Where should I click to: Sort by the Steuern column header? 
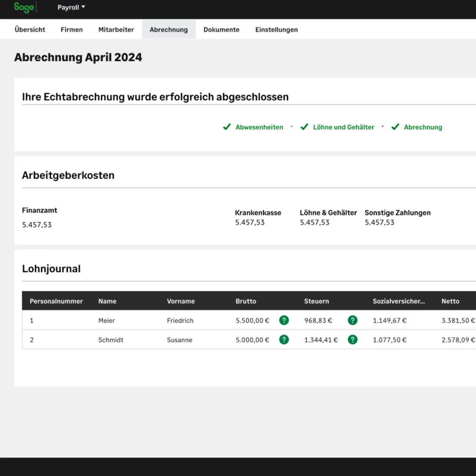tap(317, 301)
